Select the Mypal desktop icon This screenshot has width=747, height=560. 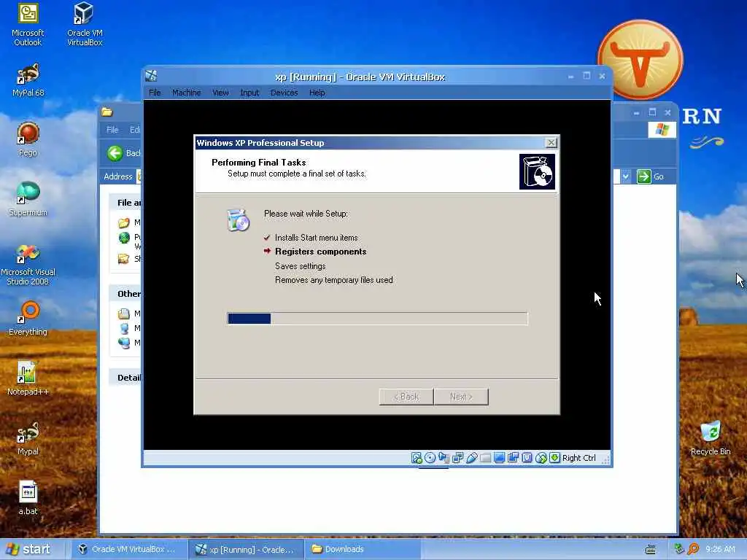[28, 438]
